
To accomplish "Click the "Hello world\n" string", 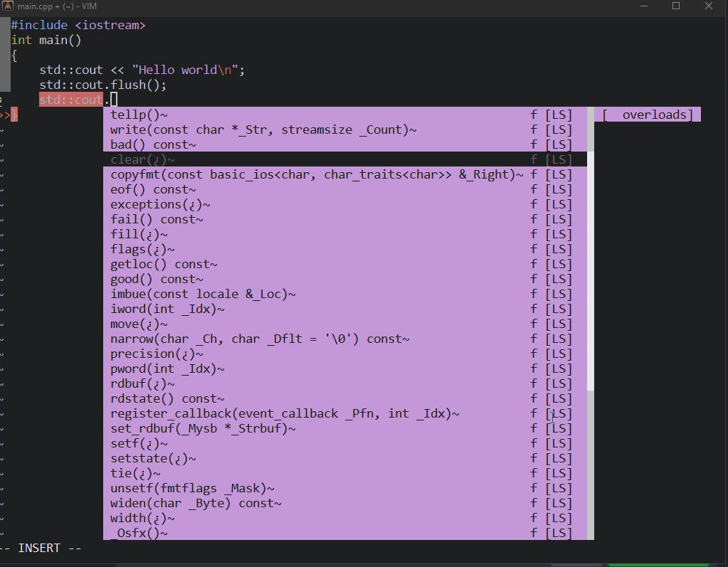I will coord(185,70).
